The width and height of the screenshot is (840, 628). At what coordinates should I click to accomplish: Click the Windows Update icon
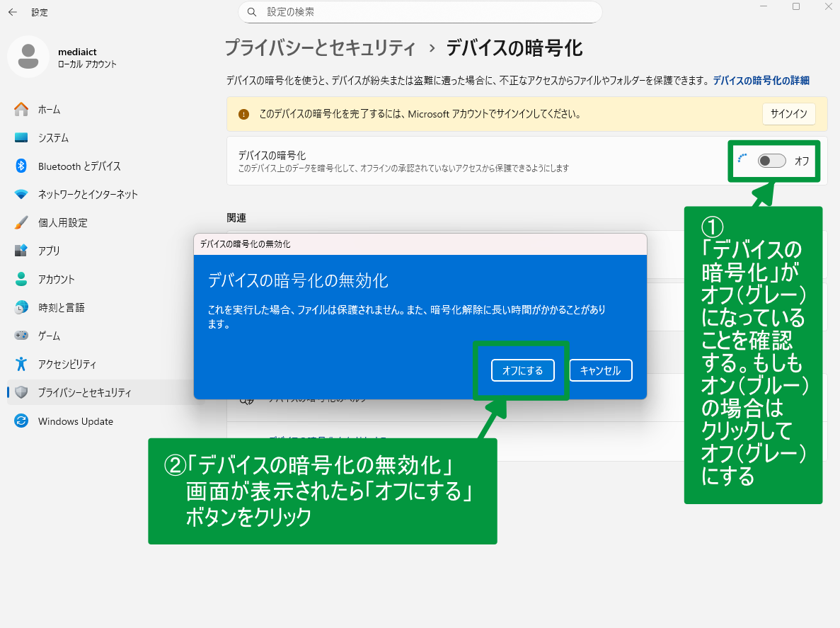point(21,421)
